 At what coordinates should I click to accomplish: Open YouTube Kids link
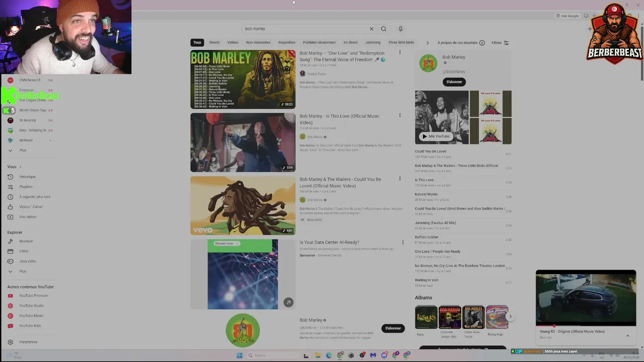[x=30, y=326]
